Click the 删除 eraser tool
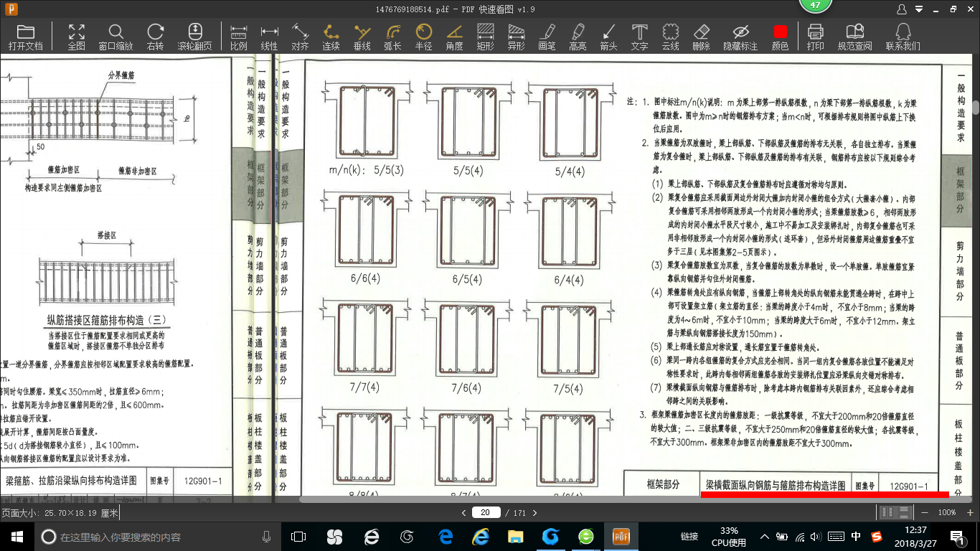 point(701,37)
